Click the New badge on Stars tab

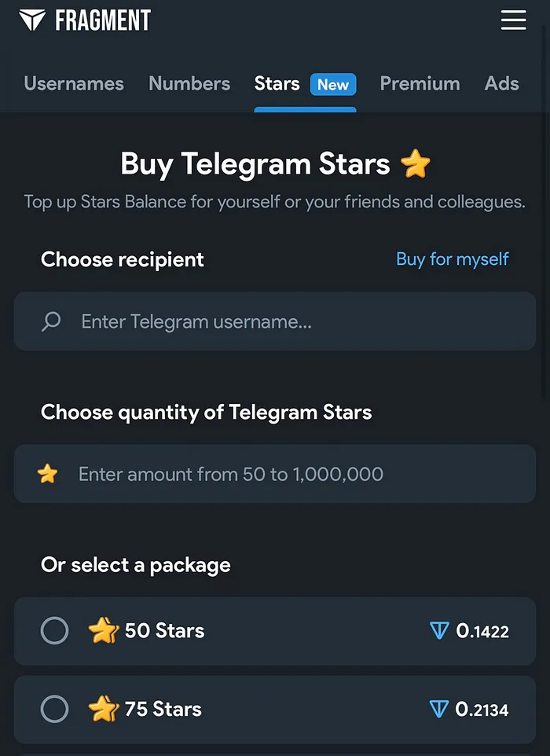point(333,84)
